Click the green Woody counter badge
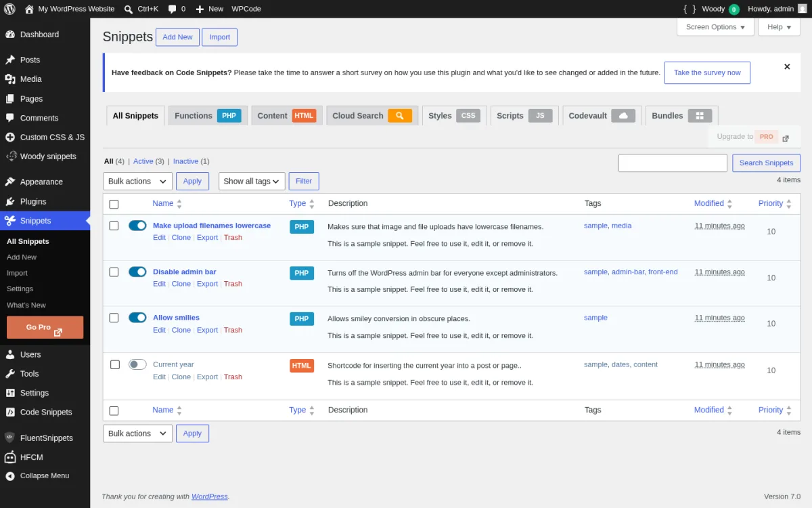The image size is (812, 508). pos(734,9)
